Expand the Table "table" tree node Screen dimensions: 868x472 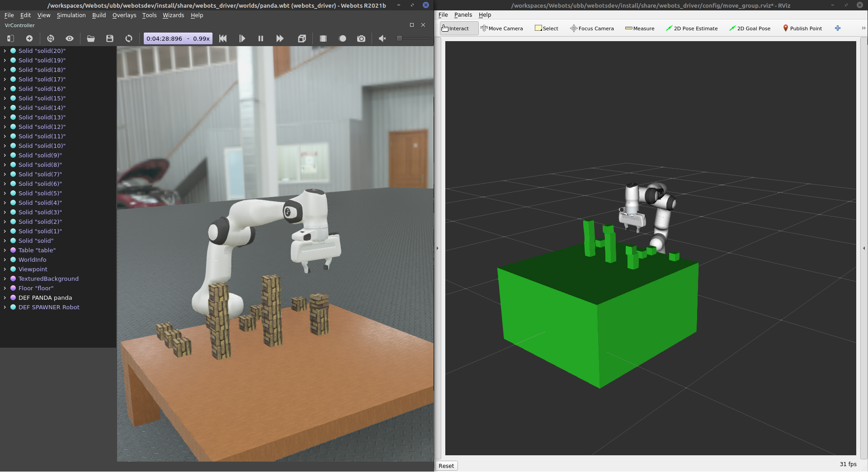click(x=5, y=250)
